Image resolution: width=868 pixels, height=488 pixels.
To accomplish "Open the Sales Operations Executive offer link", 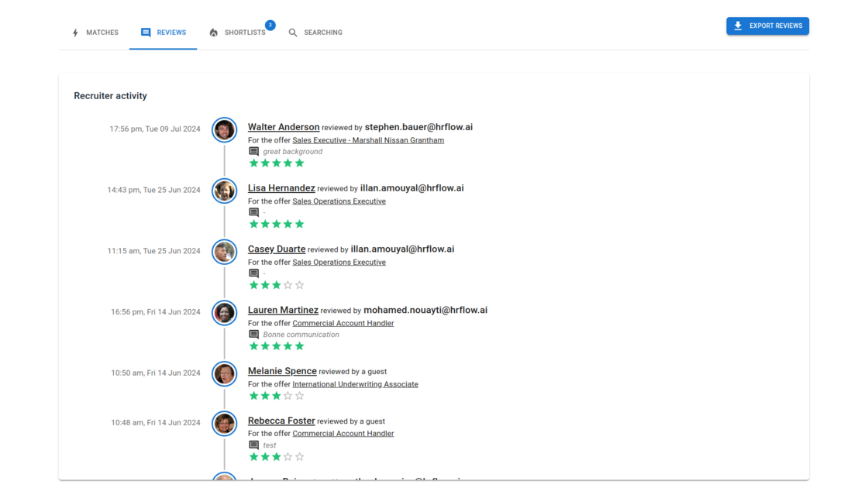I will coord(339,201).
